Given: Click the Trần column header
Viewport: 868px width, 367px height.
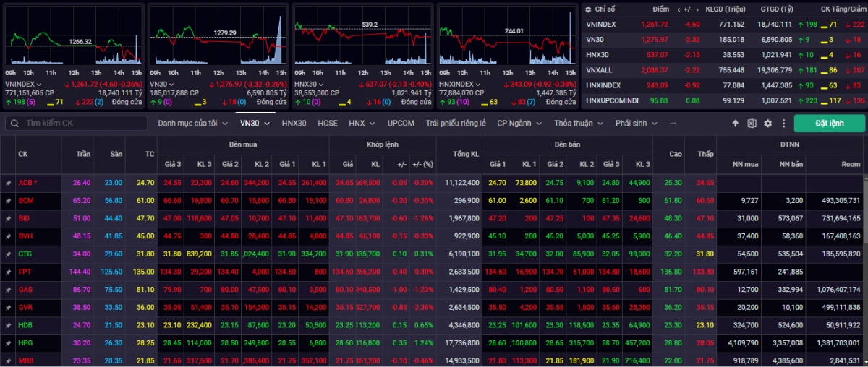Looking at the screenshot, I should pyautogui.click(x=82, y=155).
